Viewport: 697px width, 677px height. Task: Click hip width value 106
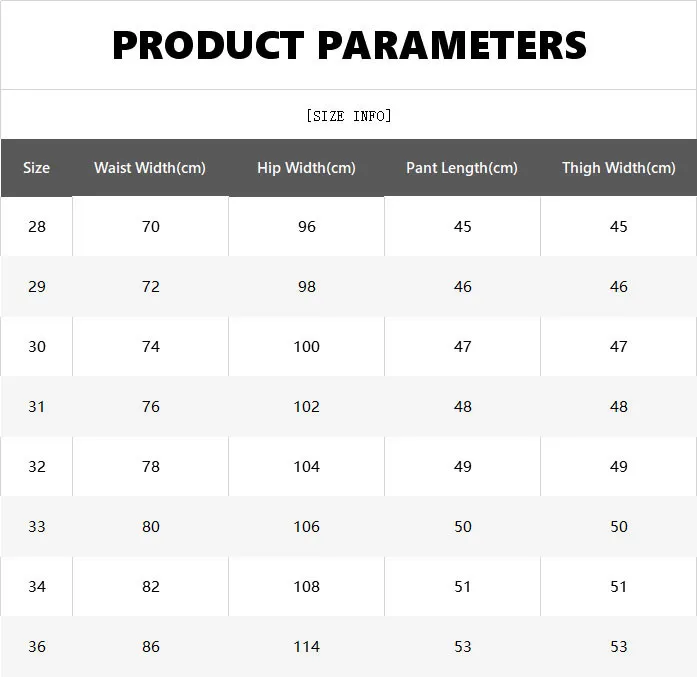pyautogui.click(x=306, y=527)
